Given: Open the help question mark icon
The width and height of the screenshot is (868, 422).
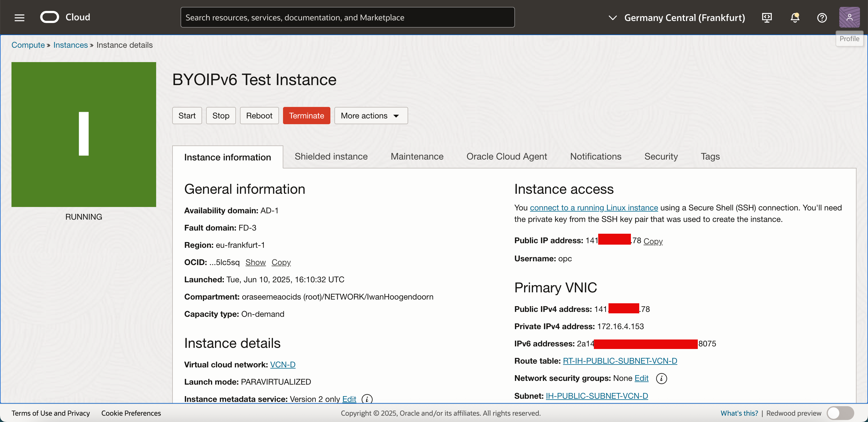Looking at the screenshot, I should point(821,18).
